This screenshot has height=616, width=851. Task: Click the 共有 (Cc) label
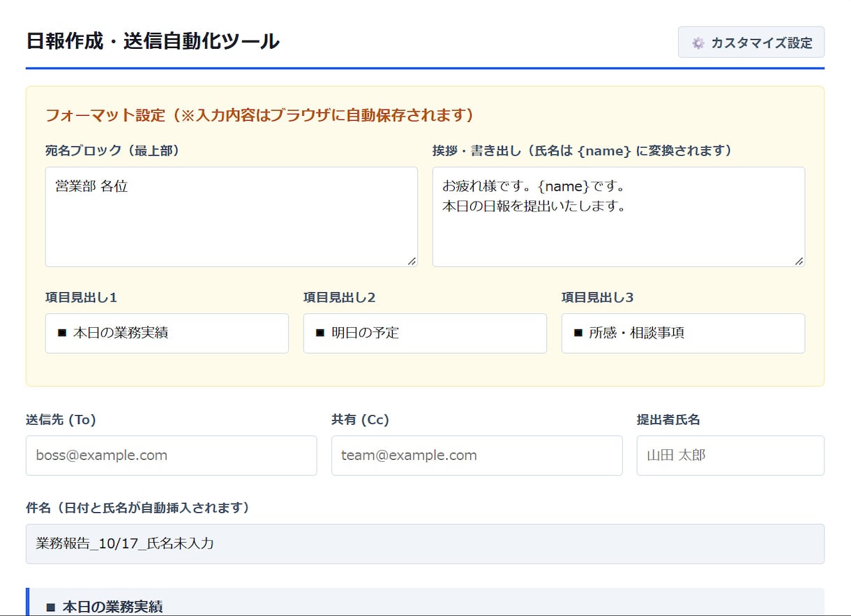coord(360,420)
